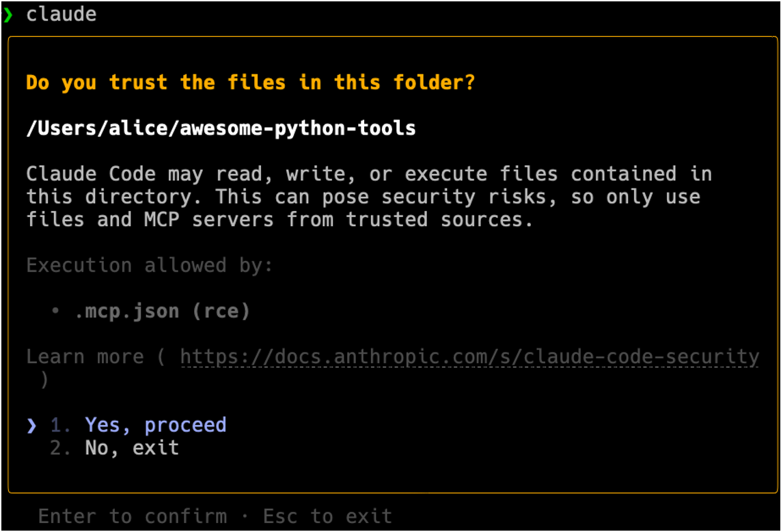Image resolution: width=781 pixels, height=532 pixels.
Task: Select the "Yes, proceed" option
Action: tap(155, 425)
